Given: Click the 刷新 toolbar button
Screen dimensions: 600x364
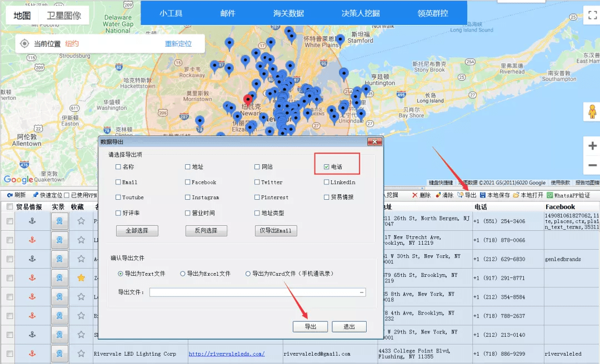Looking at the screenshot, I should (x=17, y=195).
